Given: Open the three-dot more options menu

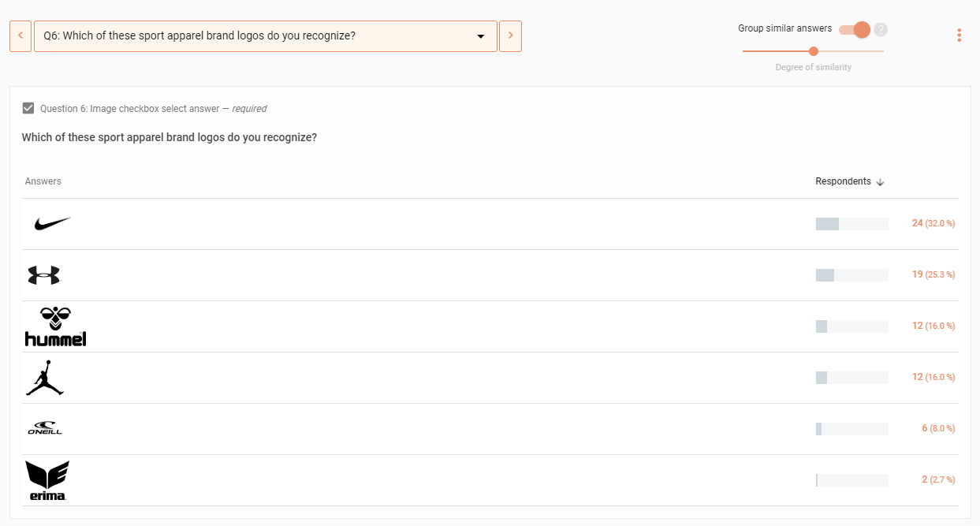Looking at the screenshot, I should coord(959,35).
